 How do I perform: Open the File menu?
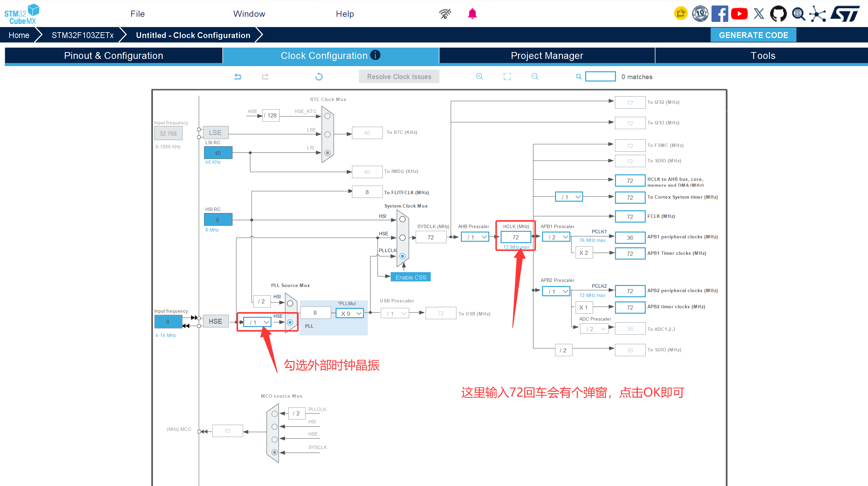pos(138,14)
